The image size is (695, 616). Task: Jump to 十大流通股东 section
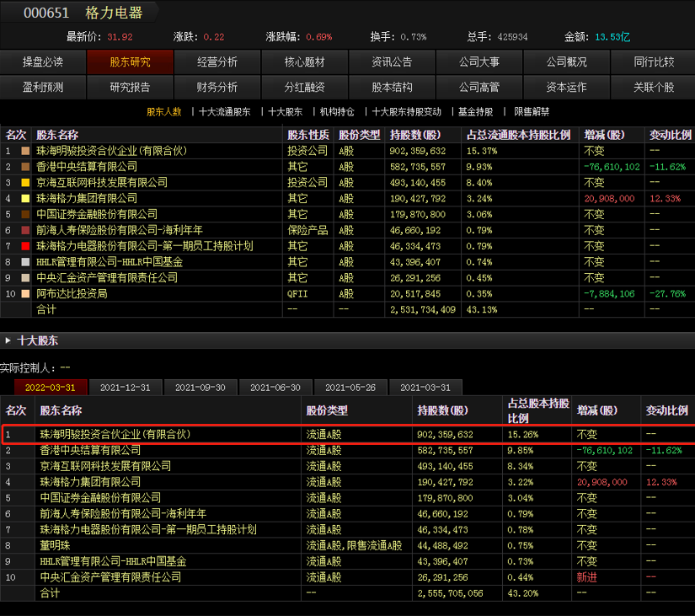225,112
